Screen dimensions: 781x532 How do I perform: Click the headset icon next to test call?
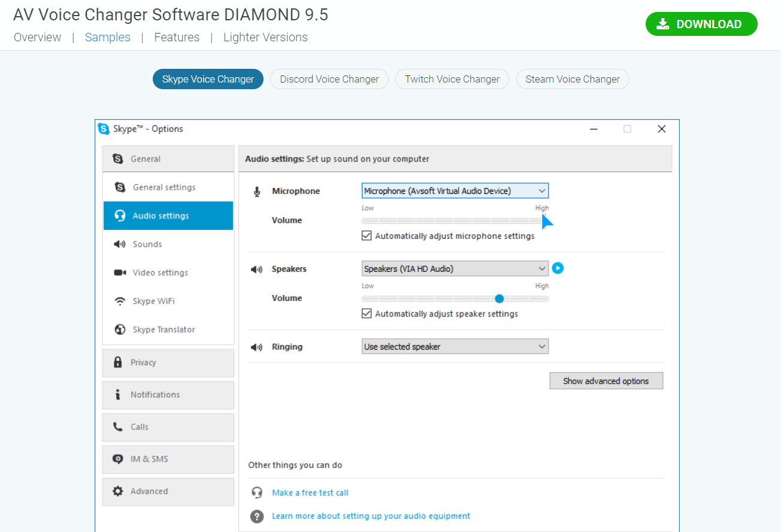coord(257,493)
